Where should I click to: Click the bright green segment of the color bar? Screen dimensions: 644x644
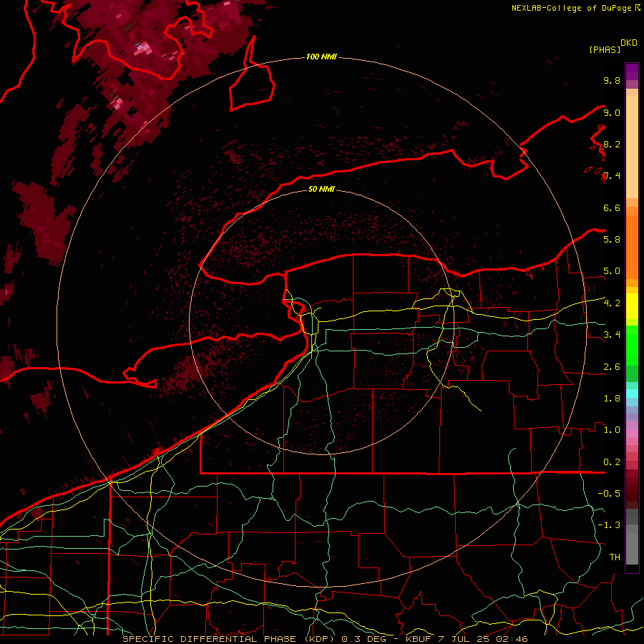tap(632, 345)
